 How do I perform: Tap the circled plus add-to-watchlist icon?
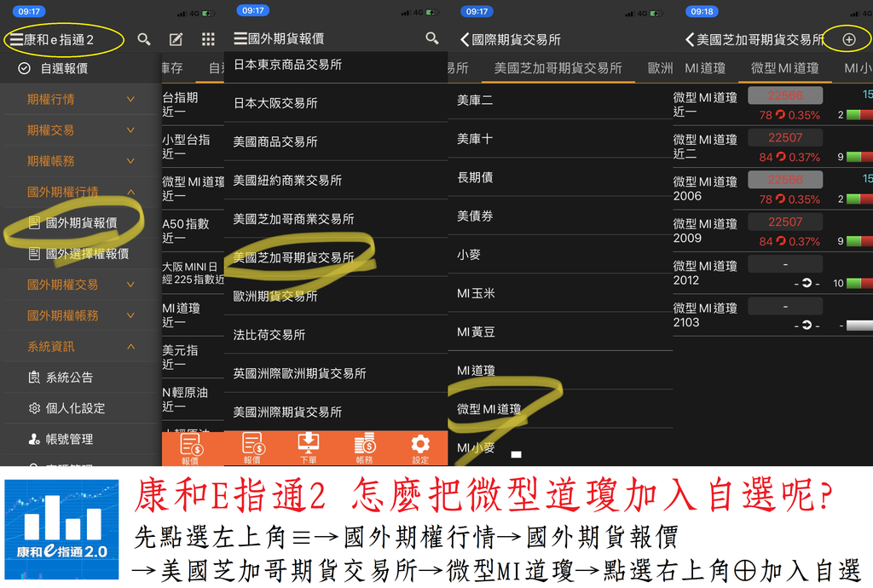click(x=849, y=39)
